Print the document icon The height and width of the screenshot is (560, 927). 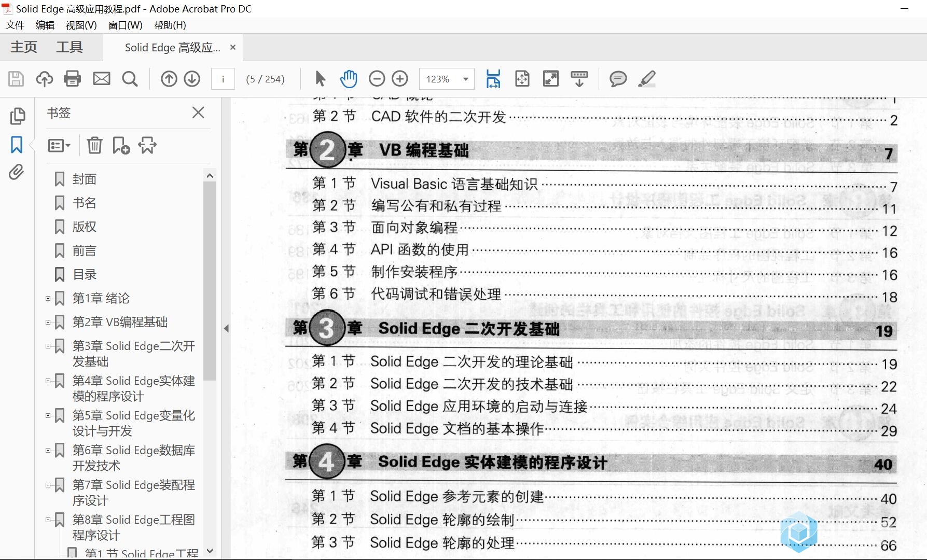coord(72,79)
